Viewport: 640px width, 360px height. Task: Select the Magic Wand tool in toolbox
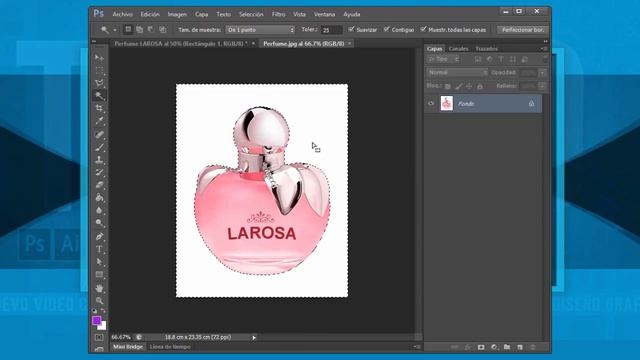[x=99, y=96]
